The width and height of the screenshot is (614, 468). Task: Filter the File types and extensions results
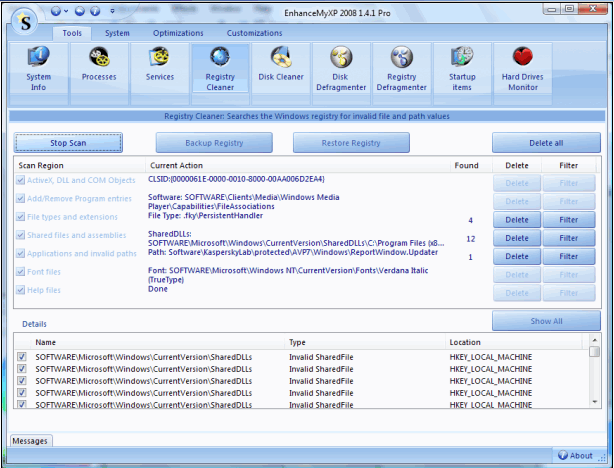pyautogui.click(x=569, y=220)
